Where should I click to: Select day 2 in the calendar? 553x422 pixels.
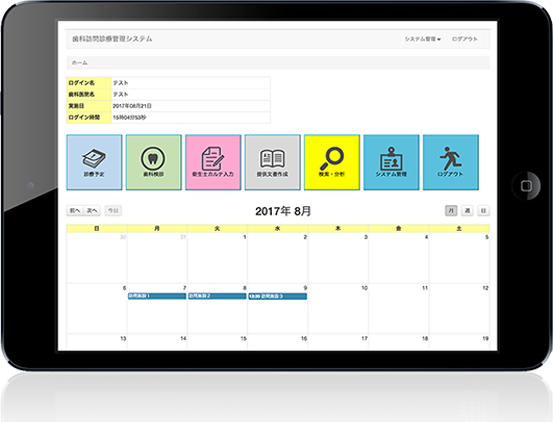278,258
